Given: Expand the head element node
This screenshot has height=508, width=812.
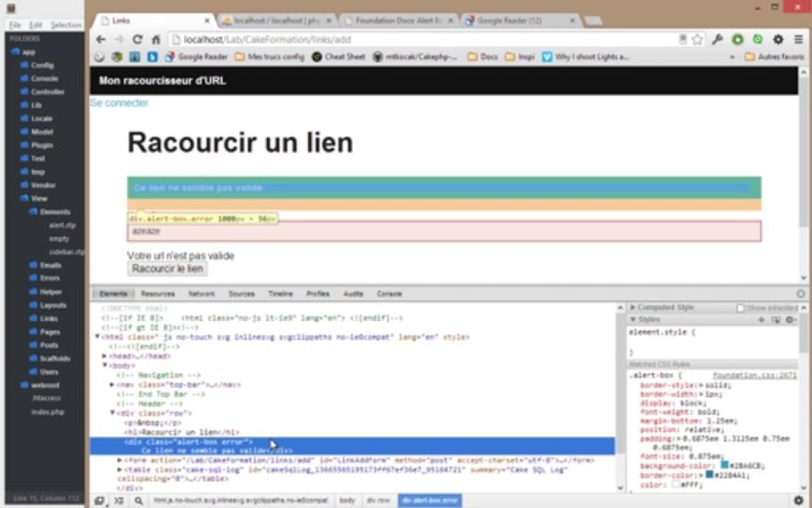Looking at the screenshot, I should point(104,356).
